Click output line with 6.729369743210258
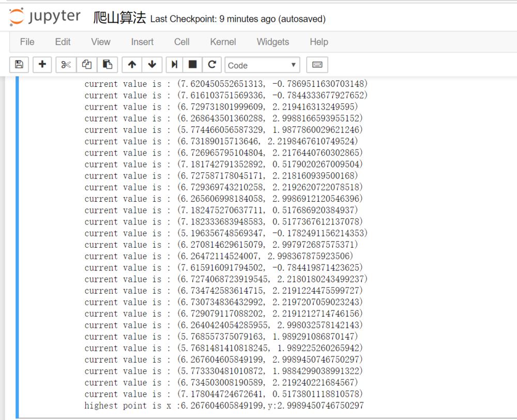517x420 pixels. 223,187
